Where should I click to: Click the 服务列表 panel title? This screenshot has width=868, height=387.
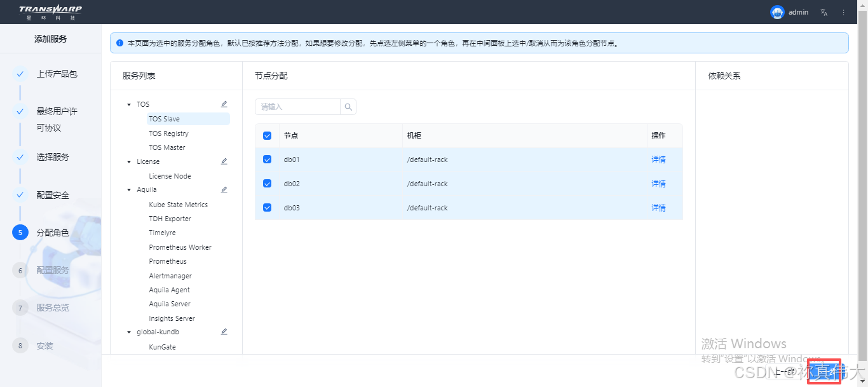(x=139, y=76)
